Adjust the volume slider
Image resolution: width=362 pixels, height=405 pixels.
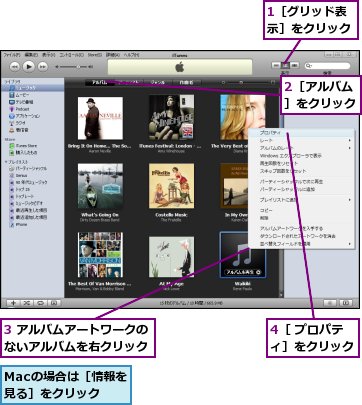pyautogui.click(x=74, y=67)
